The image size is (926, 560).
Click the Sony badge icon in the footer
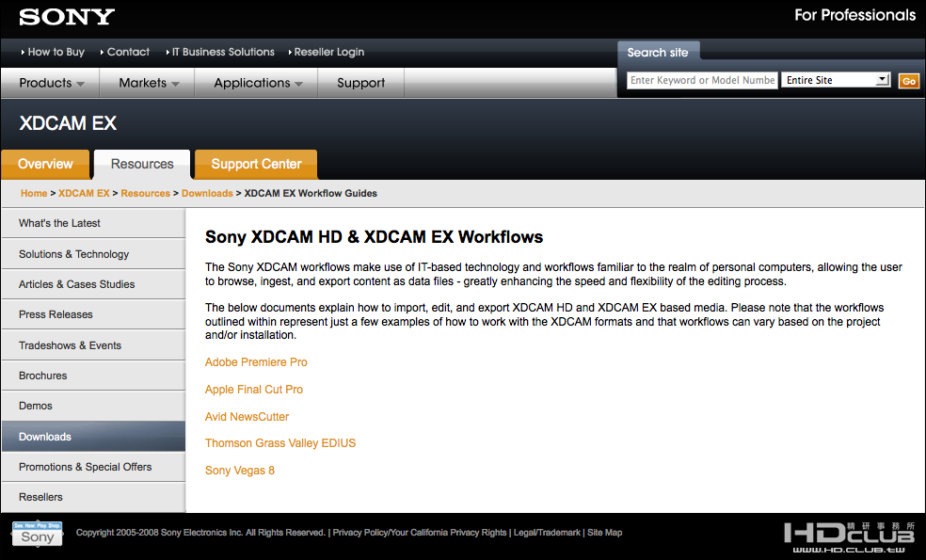coord(38,534)
